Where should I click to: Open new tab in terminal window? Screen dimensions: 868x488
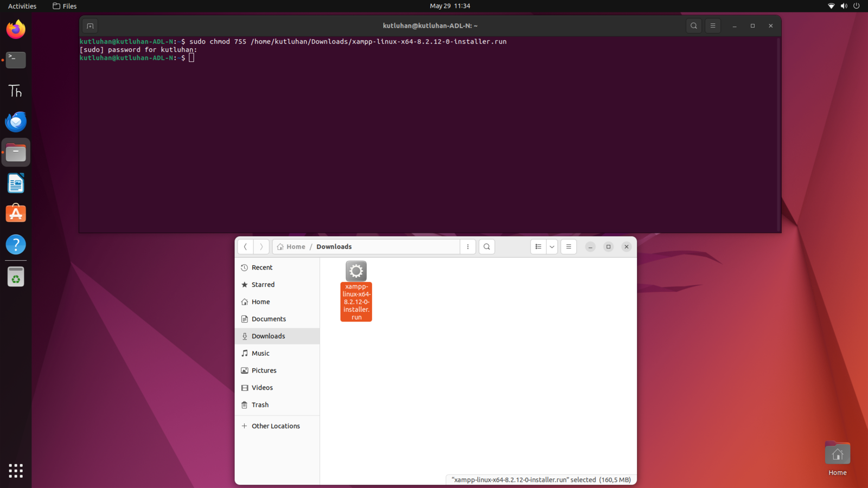(90, 25)
